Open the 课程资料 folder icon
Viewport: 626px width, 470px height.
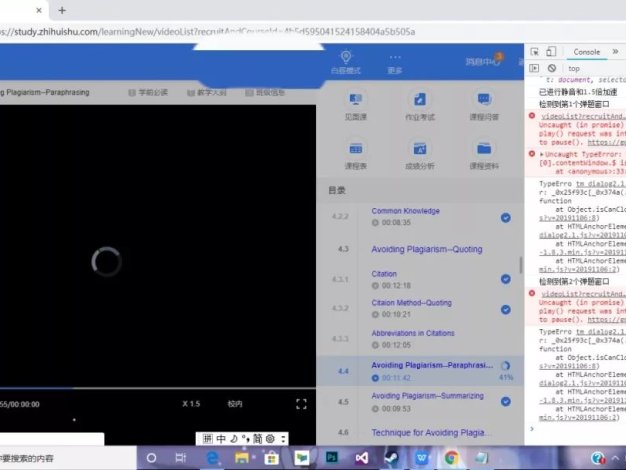pos(484,153)
